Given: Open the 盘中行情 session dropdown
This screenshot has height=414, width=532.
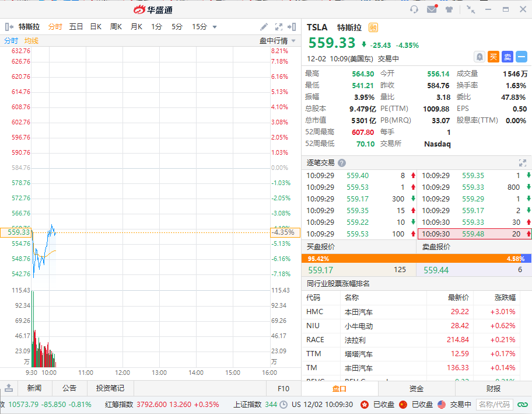Looking at the screenshot, I should (x=277, y=41).
